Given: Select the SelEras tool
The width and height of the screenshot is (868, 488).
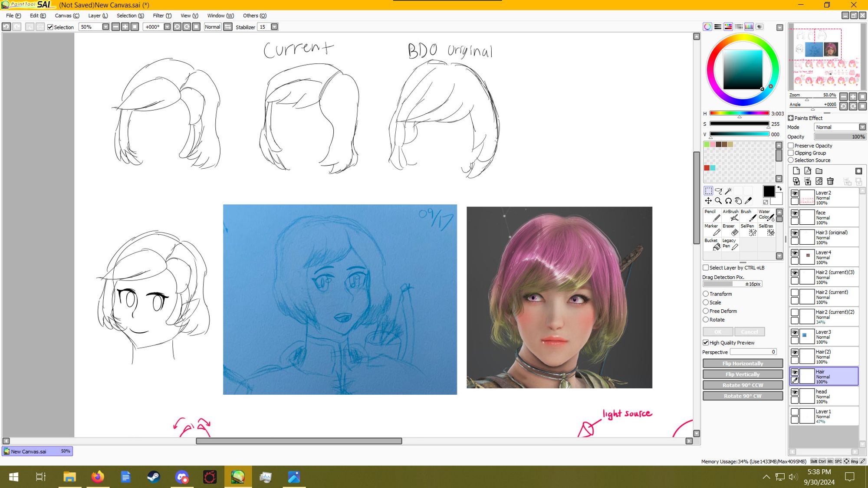Looking at the screenshot, I should point(766,229).
